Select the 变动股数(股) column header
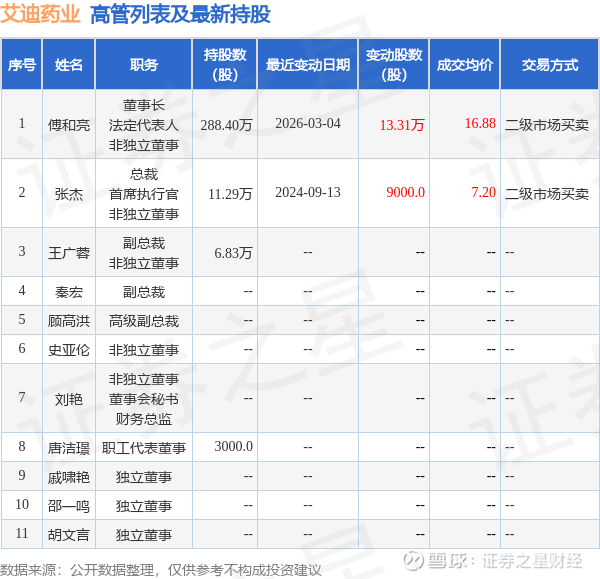 (394, 65)
